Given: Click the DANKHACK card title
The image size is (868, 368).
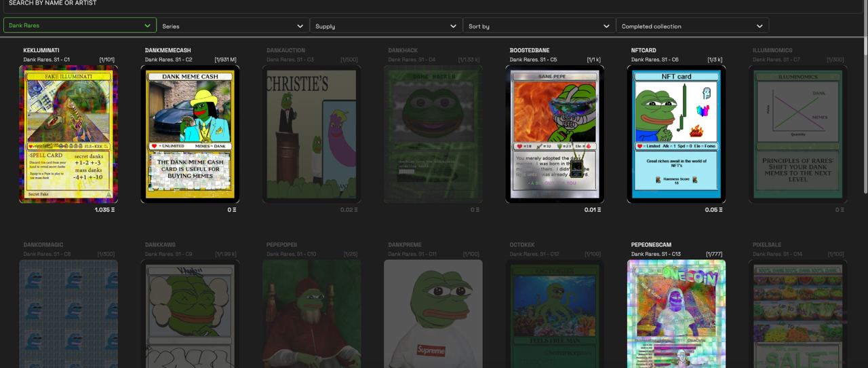Looking at the screenshot, I should (403, 50).
